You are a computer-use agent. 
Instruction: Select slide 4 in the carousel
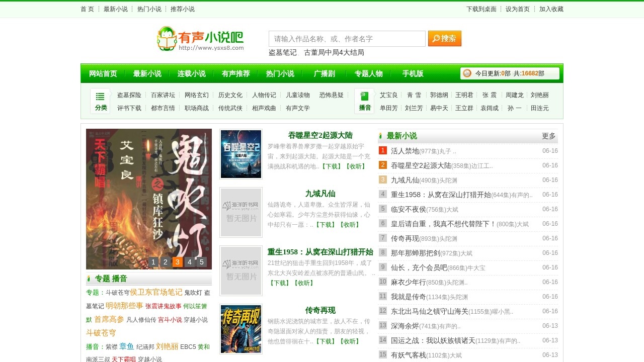pos(190,262)
